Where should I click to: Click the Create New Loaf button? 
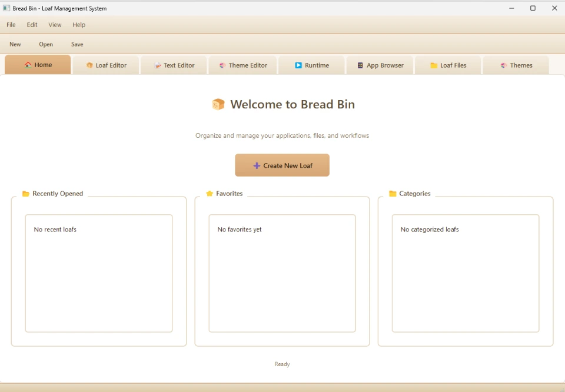pos(282,165)
